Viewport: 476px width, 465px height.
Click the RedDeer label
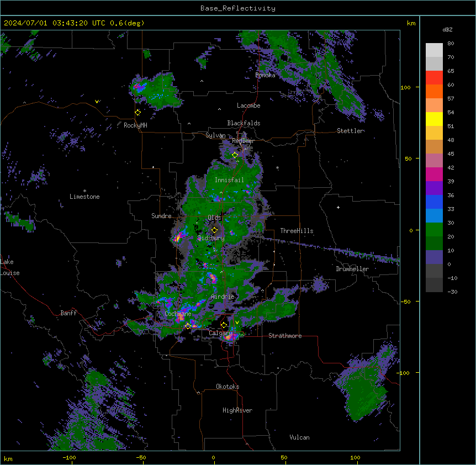pyautogui.click(x=243, y=141)
